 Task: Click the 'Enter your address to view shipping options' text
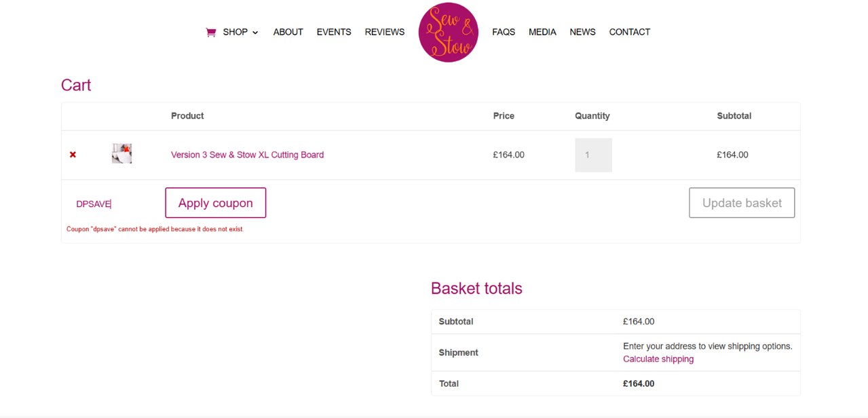point(708,346)
